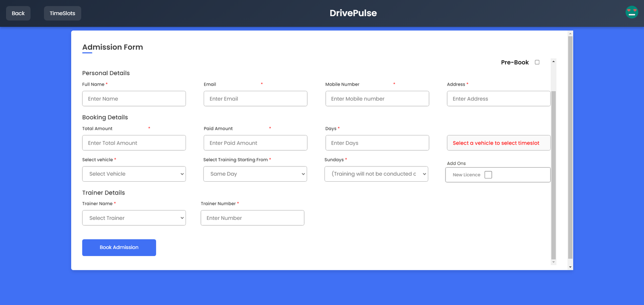Click the 'Select a vehicle to select timeslot' box

[x=499, y=143]
